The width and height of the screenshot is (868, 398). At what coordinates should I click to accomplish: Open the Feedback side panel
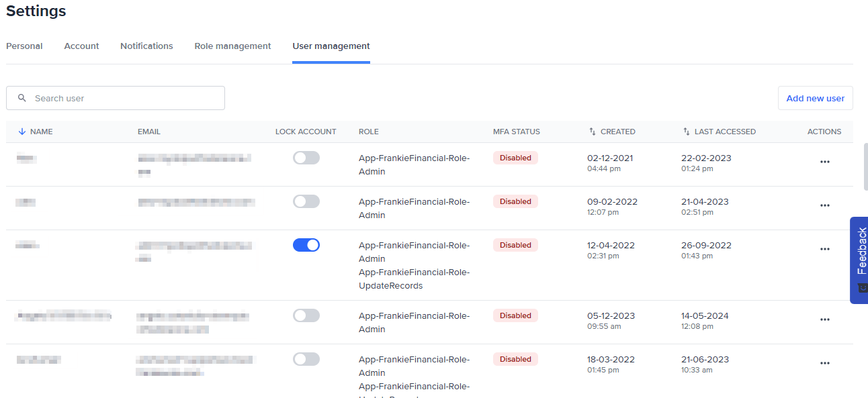pos(859,260)
